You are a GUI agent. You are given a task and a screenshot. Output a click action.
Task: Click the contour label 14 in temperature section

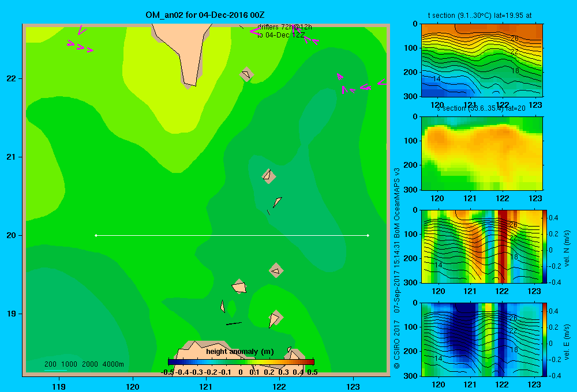tap(436, 79)
